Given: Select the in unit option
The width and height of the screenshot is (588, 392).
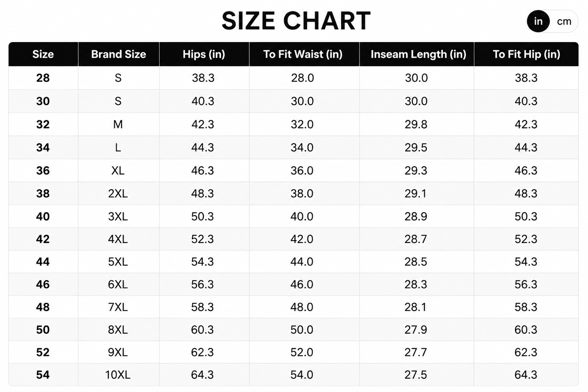Looking at the screenshot, I should (539, 22).
